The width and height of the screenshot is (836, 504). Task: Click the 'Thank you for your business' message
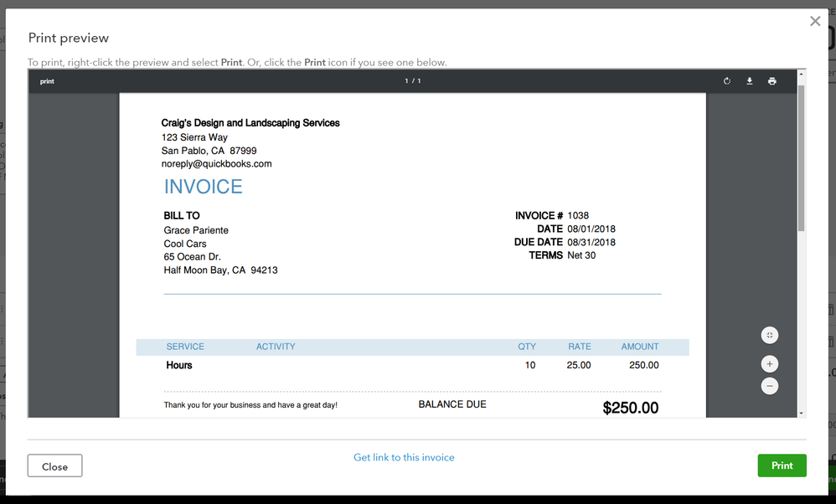250,405
